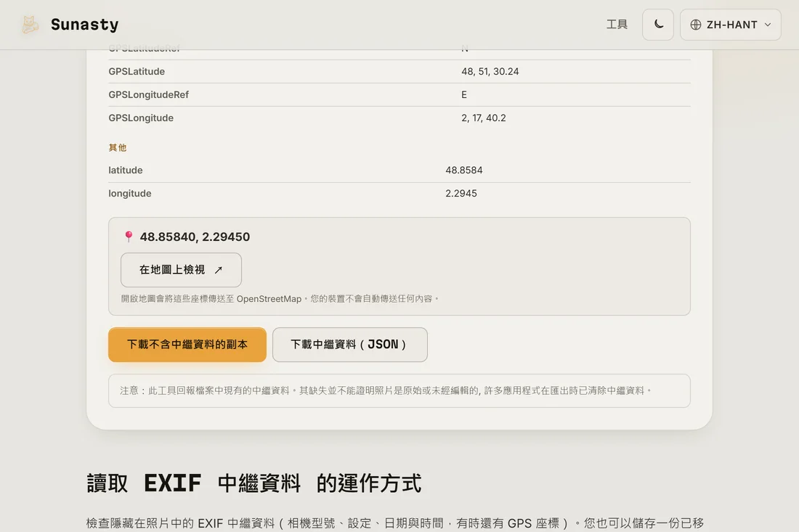Select latitude value 48.8584
This screenshot has width=799, height=532.
(463, 170)
